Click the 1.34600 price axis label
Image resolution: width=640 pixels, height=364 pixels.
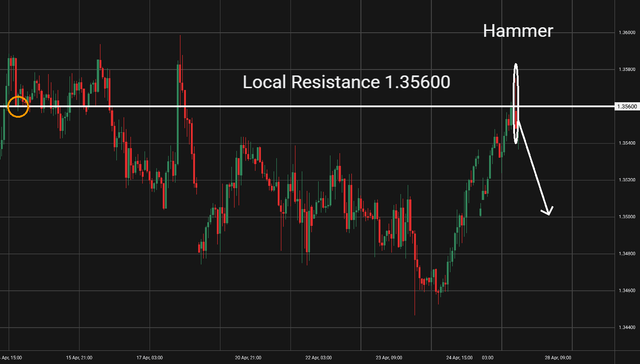click(627, 290)
